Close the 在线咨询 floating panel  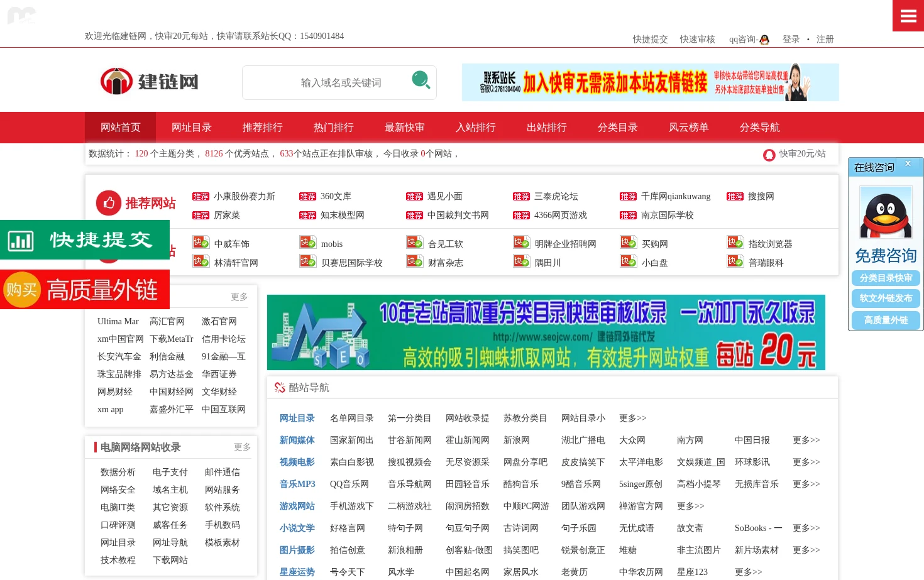point(908,163)
